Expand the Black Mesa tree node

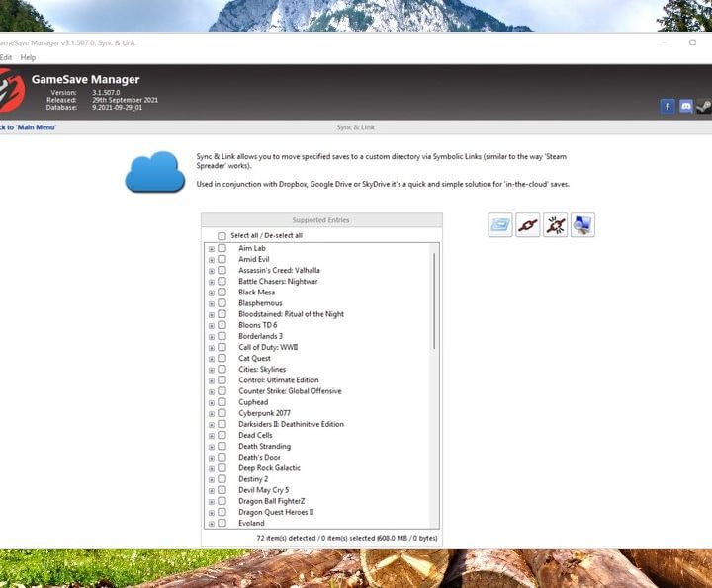tap(212, 294)
